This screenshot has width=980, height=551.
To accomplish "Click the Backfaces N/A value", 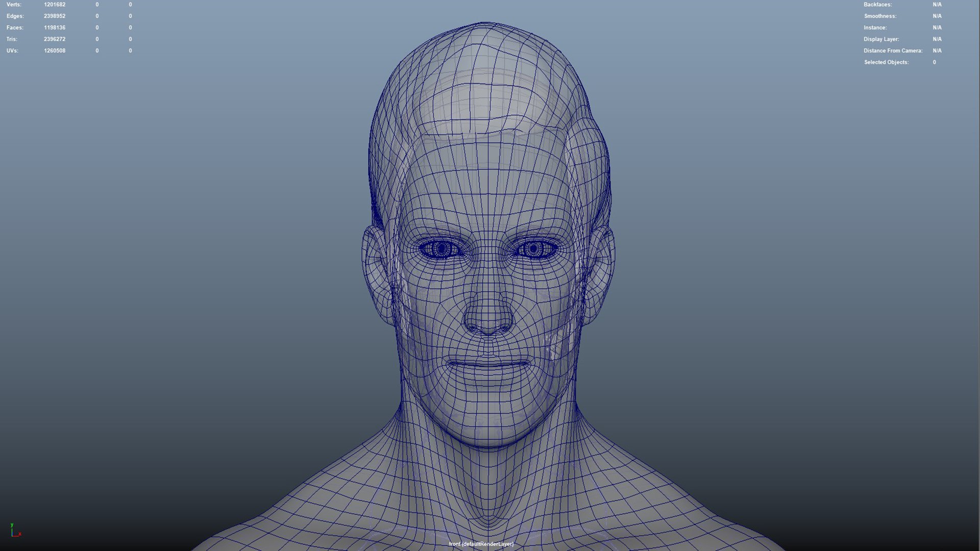I will pyautogui.click(x=937, y=5).
